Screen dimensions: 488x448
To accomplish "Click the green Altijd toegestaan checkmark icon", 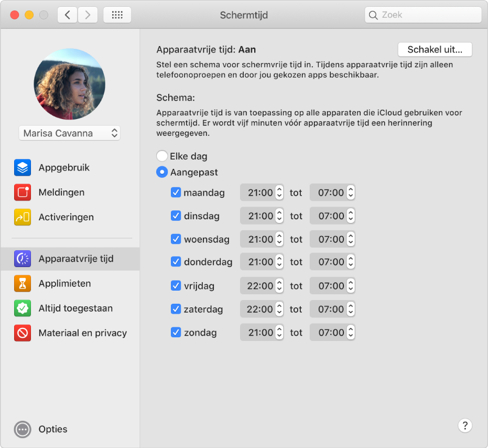I will click(23, 308).
